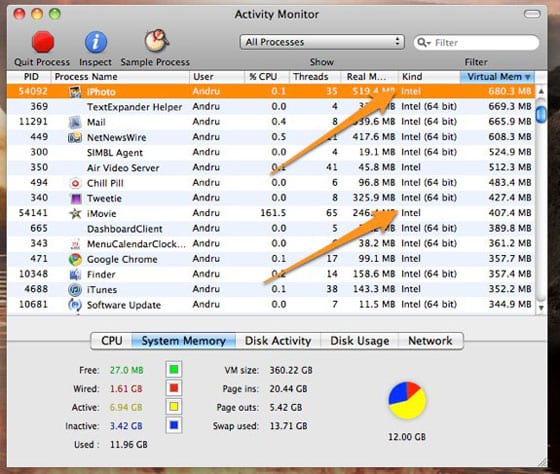Click the Chill Pill app icon
Screen dimensions: 560x474
tap(75, 183)
